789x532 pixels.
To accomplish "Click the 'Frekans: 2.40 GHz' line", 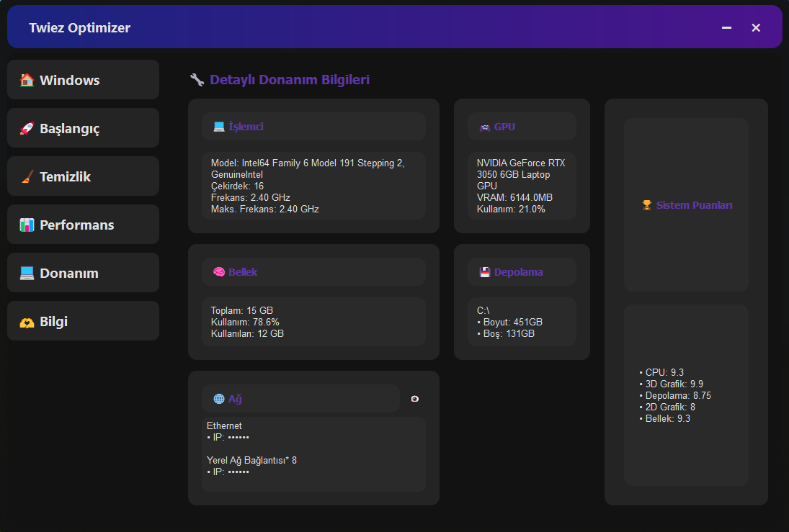I will (x=250, y=198).
